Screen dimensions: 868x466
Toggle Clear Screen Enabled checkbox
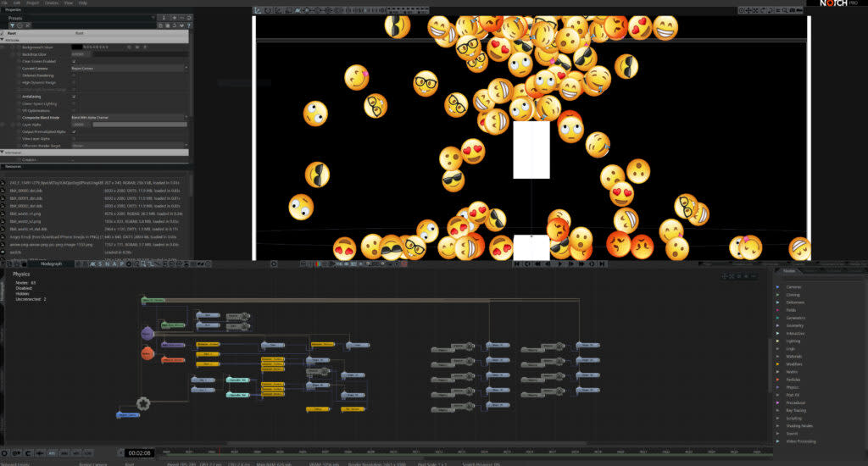click(74, 62)
